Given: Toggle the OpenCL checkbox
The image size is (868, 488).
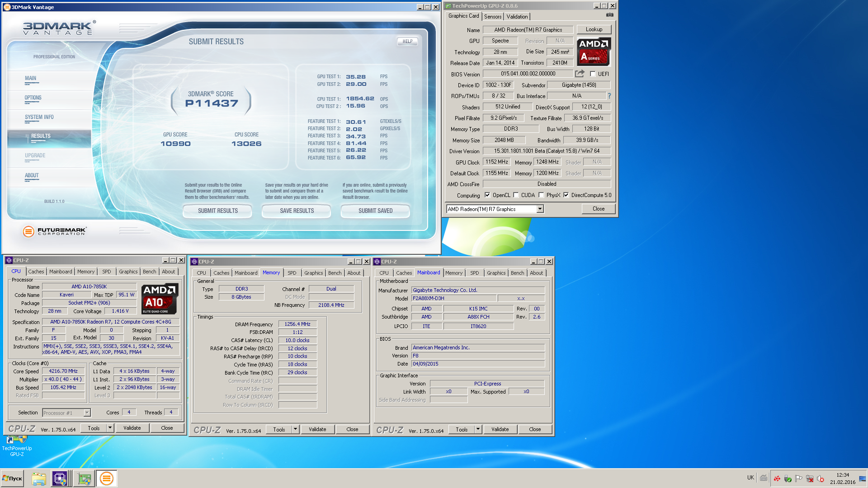Looking at the screenshot, I should coord(487,195).
